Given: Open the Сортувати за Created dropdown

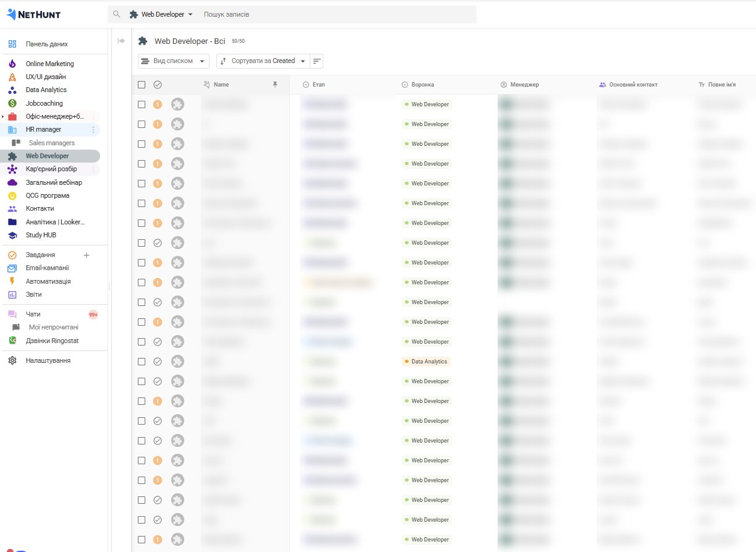Looking at the screenshot, I should pos(263,61).
